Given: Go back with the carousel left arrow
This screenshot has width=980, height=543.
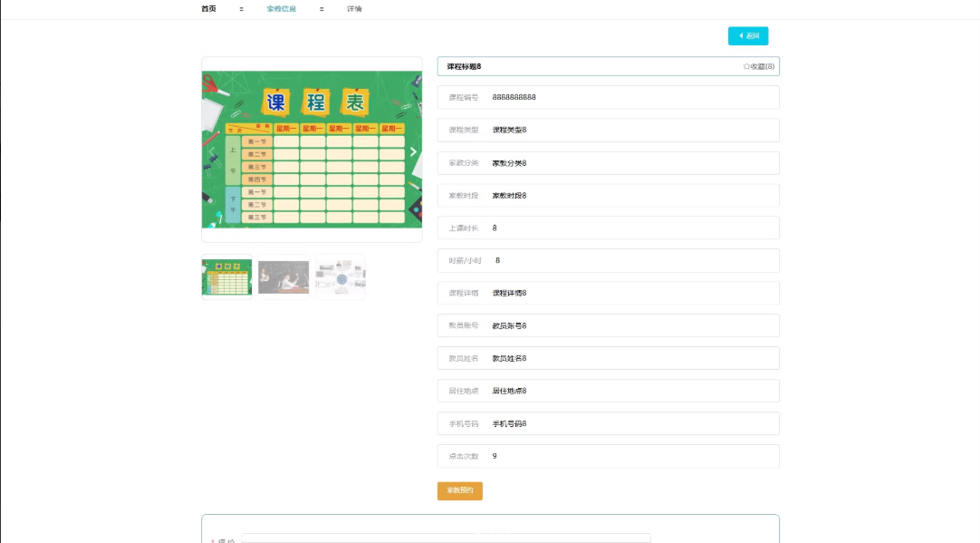Looking at the screenshot, I should click(211, 151).
